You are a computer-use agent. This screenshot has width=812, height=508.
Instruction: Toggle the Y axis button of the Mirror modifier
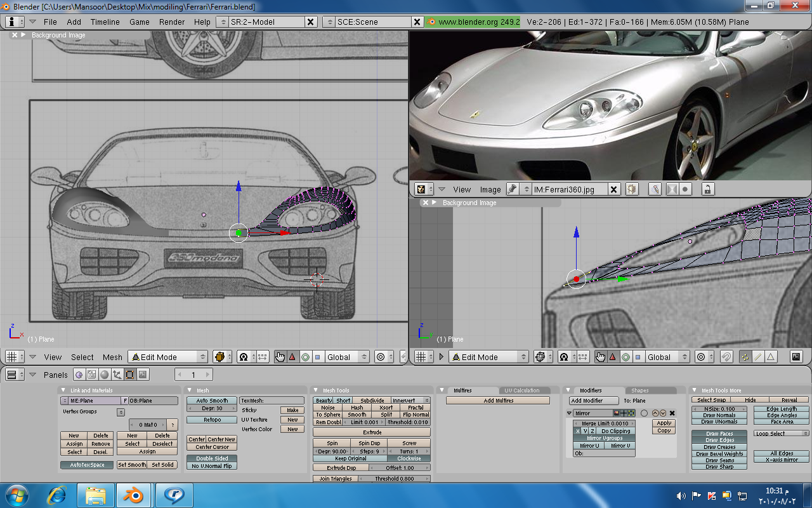click(x=585, y=431)
